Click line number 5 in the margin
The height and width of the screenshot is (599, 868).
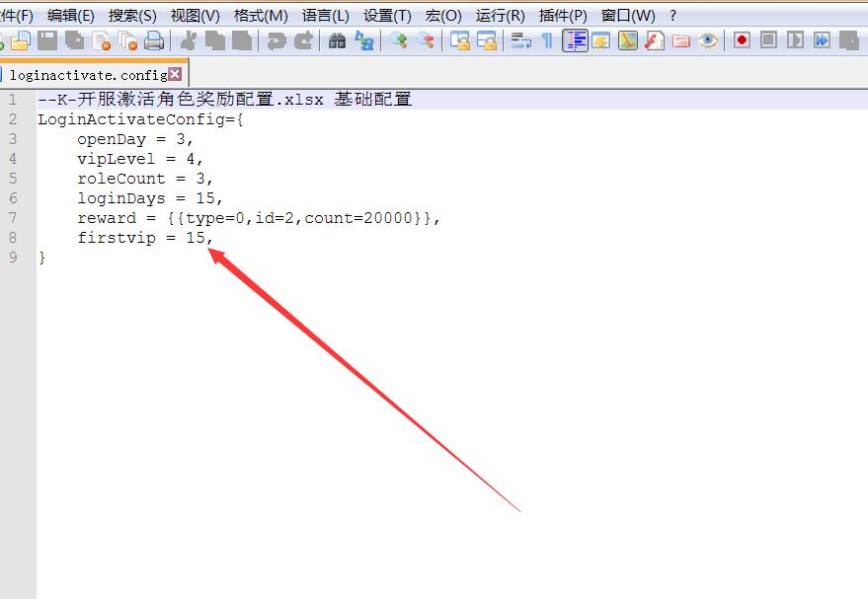pos(12,179)
